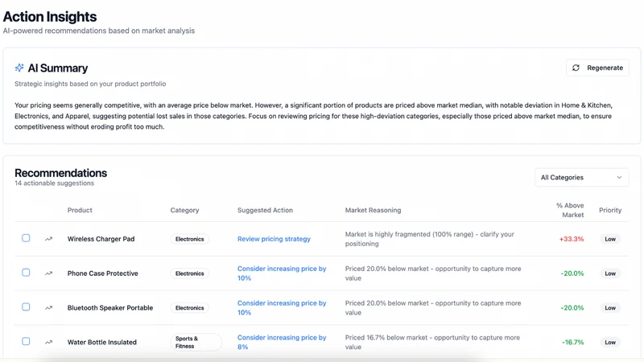Click the Bluetooth Speaker Portable product name
This screenshot has height=362, width=644.
pos(110,308)
